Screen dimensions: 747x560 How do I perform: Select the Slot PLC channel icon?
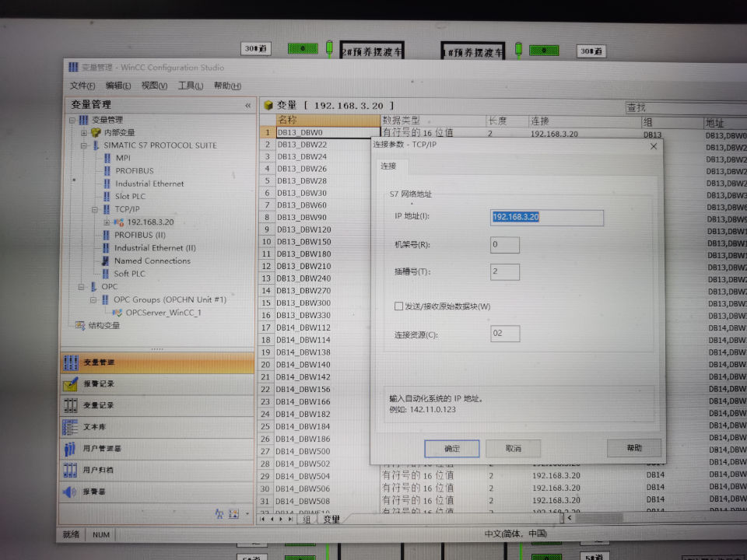coord(107,196)
